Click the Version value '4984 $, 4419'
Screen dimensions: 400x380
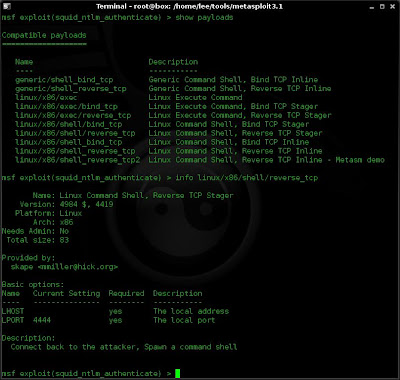[86, 204]
